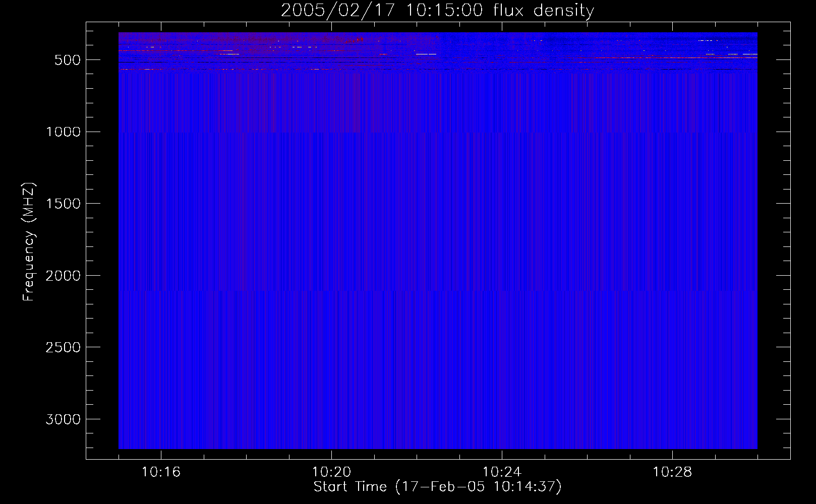Click the 10:16 time axis label
This screenshot has height=504, width=816.
[x=161, y=472]
